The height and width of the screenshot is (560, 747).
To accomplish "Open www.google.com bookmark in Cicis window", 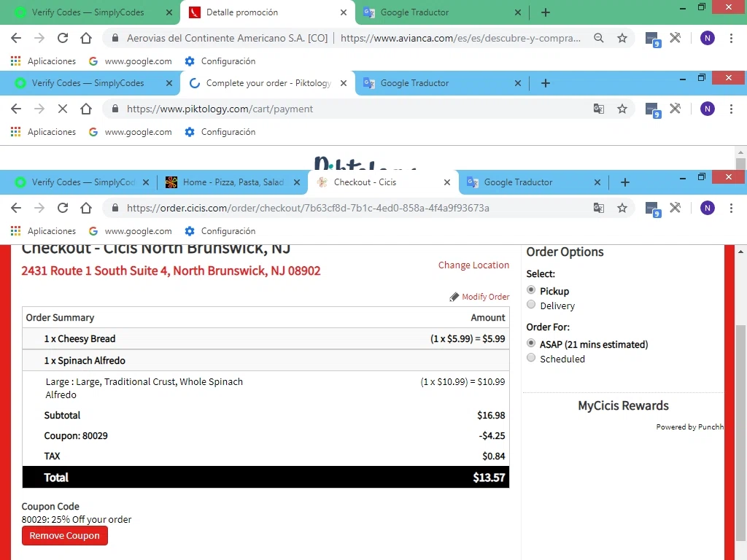I will point(131,231).
